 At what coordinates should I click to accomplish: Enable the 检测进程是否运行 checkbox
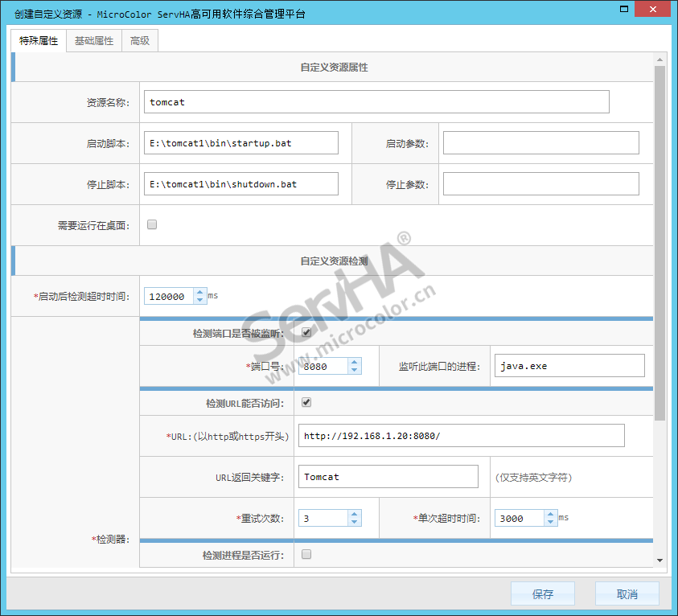tap(306, 554)
